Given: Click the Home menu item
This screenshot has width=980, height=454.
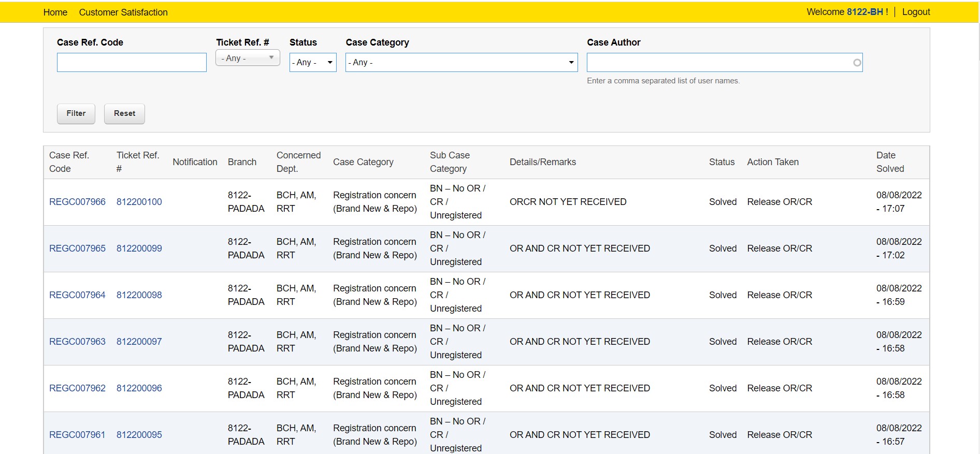Looking at the screenshot, I should tap(55, 12).
